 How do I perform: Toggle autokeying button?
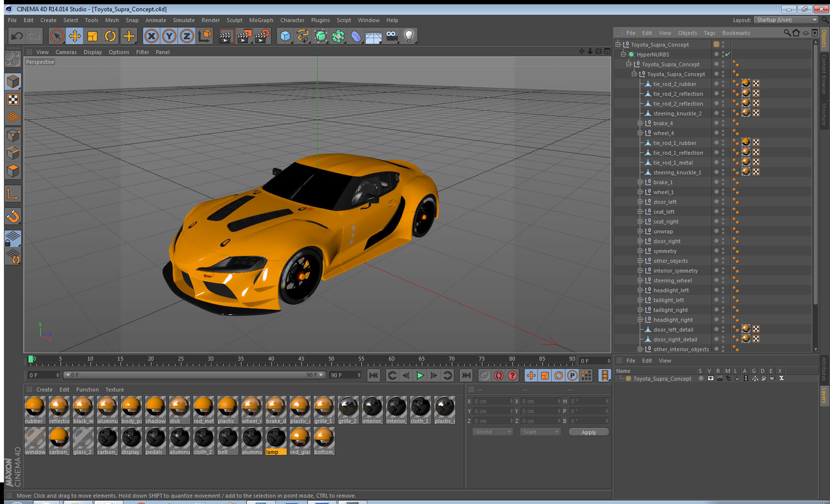pos(499,375)
